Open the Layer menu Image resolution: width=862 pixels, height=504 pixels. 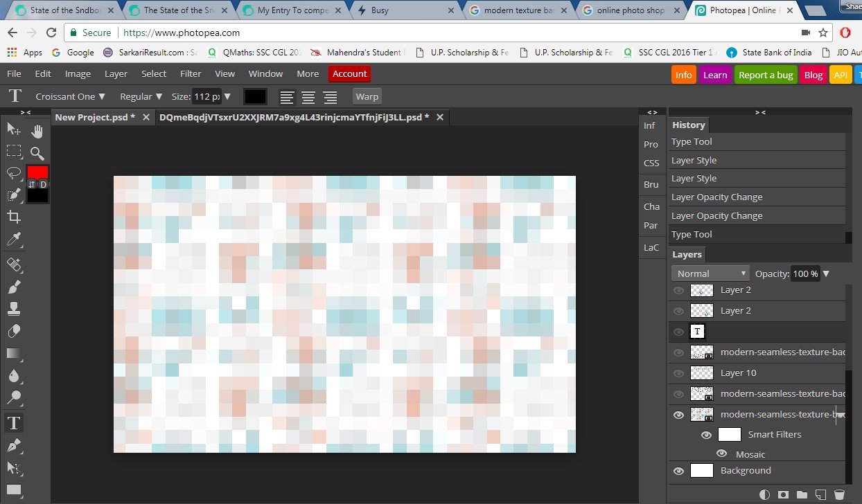[116, 73]
